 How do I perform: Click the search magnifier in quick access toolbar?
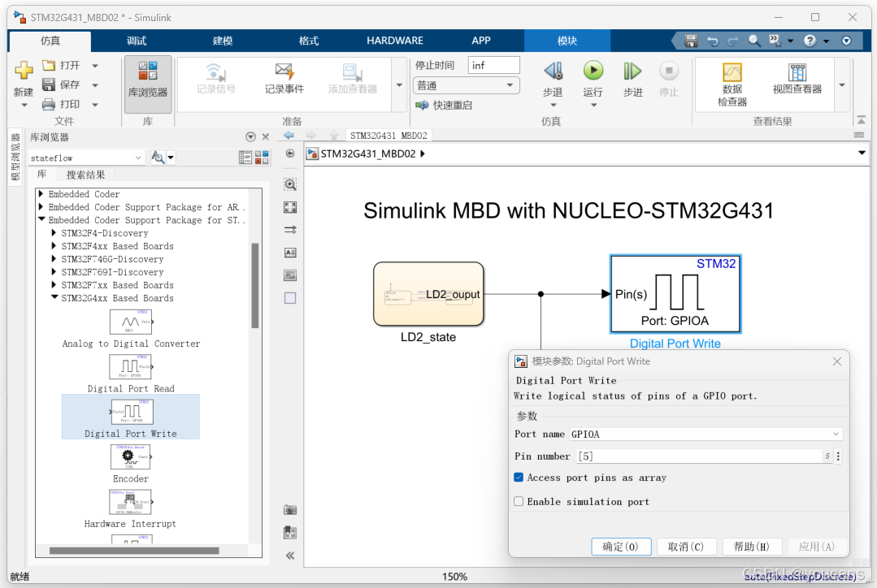(x=754, y=41)
